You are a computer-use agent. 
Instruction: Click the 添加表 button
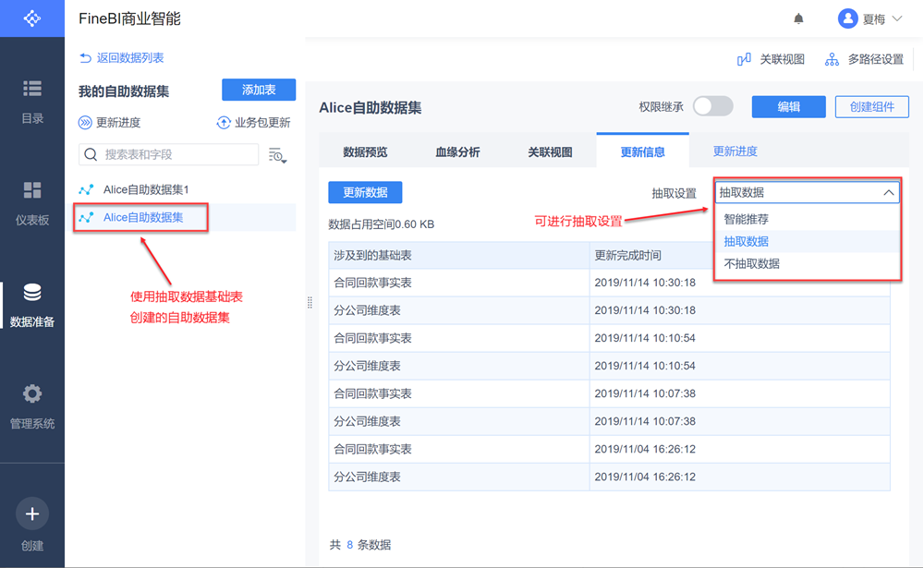click(x=259, y=90)
